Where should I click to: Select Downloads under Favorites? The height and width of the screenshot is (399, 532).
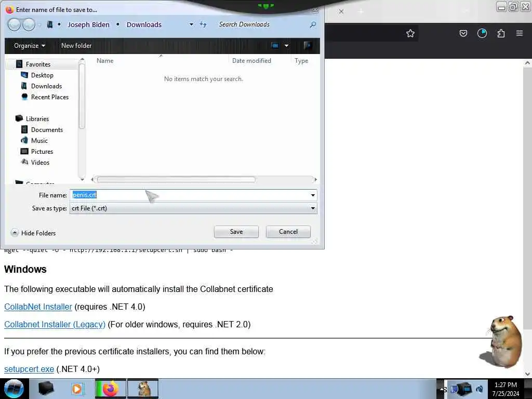pos(46,86)
